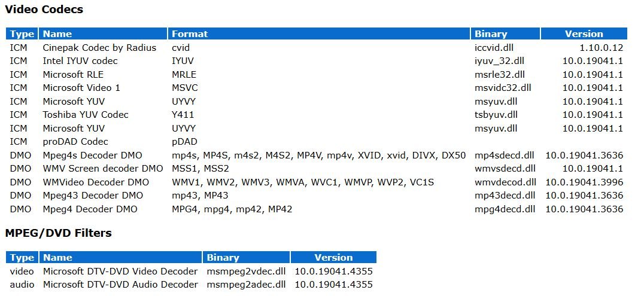Select Type header in MPEG/DVD Filters table
Viewport: 644px width, 296px height.
point(22,257)
